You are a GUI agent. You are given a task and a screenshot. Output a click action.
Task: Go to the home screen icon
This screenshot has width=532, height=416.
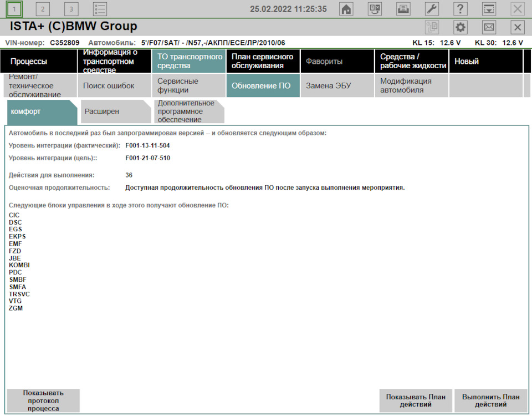[346, 9]
